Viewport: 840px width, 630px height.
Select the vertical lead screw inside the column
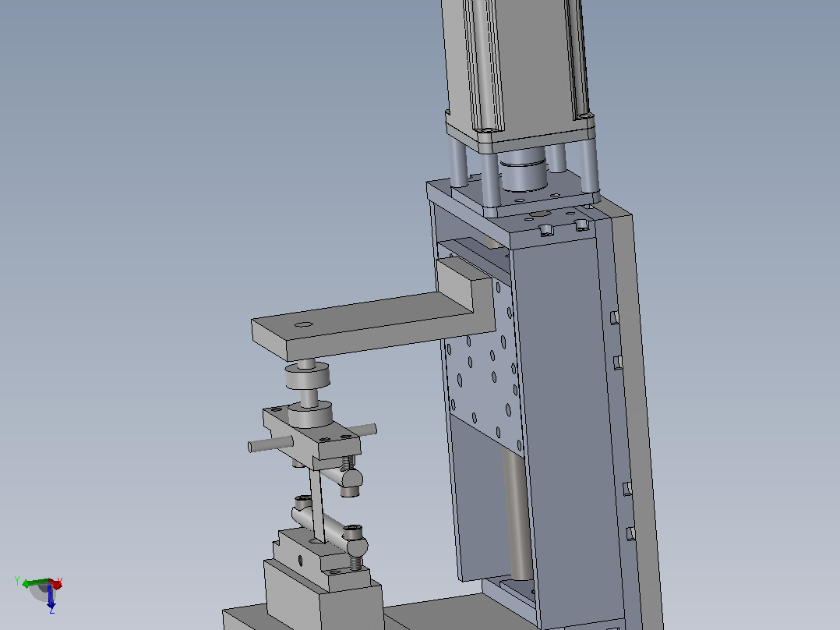click(517, 516)
